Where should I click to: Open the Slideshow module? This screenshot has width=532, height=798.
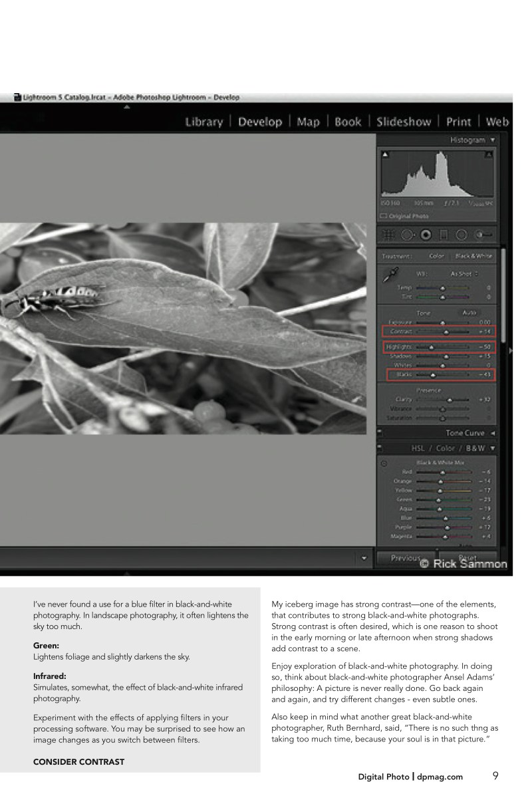coord(403,122)
